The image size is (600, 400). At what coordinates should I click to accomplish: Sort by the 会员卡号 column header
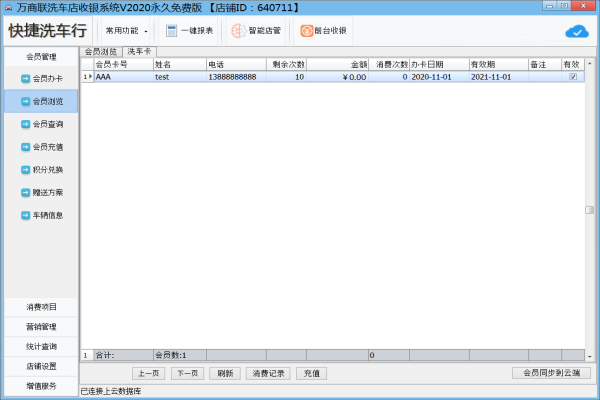pyautogui.click(x=124, y=65)
